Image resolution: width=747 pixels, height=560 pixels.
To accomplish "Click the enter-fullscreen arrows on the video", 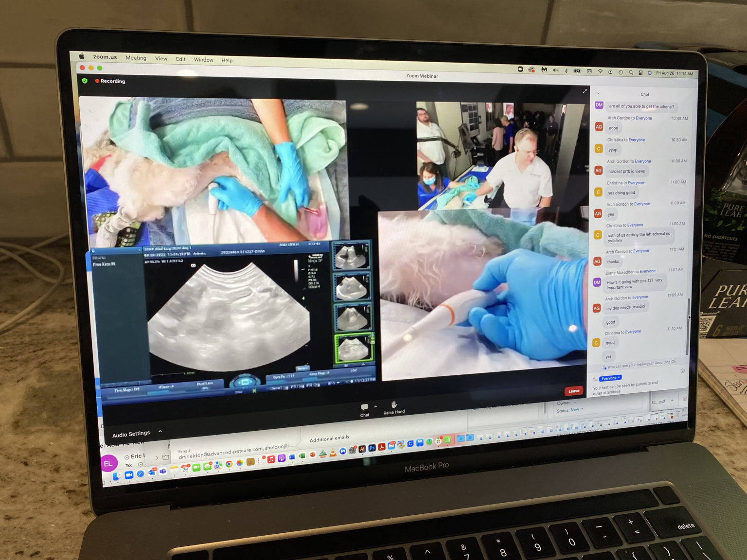I will [585, 91].
